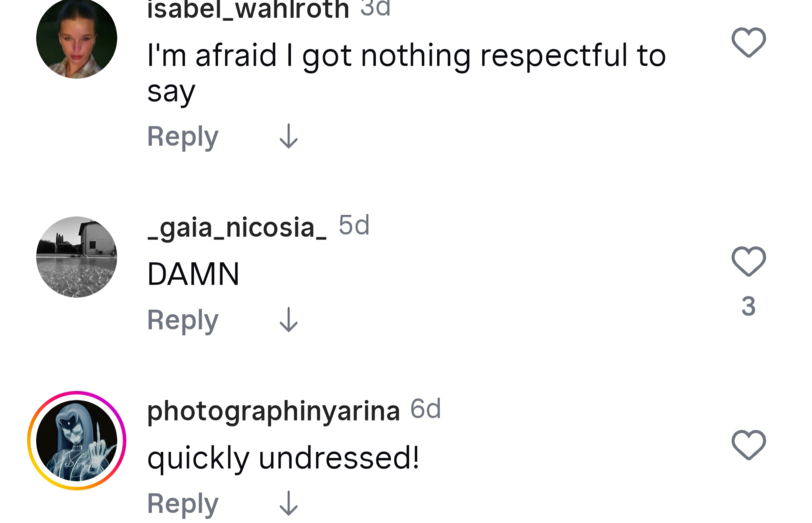Tap the 5d timestamp on _gaia_nicosia_ comment
The height and width of the screenshot is (523, 812).
point(354,225)
